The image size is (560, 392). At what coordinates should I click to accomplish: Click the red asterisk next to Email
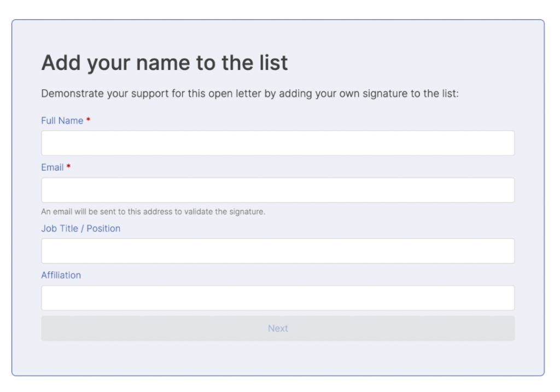point(69,167)
